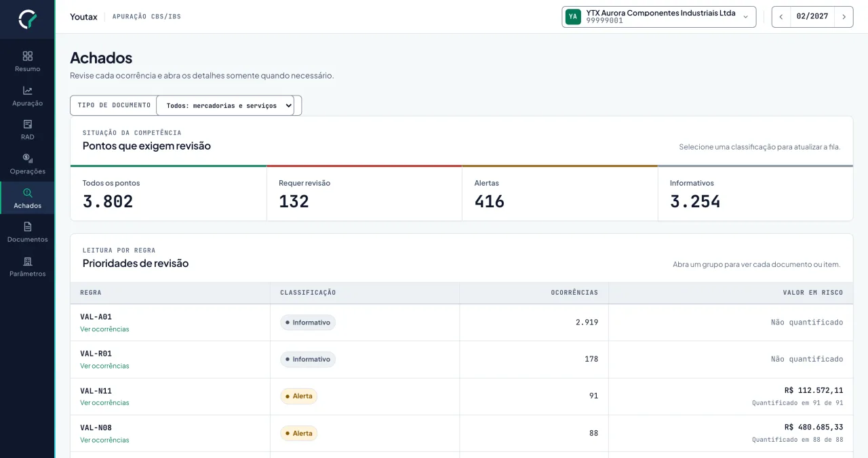
Task: Open Ver ocorrências for VAL-R01
Action: 104,366
